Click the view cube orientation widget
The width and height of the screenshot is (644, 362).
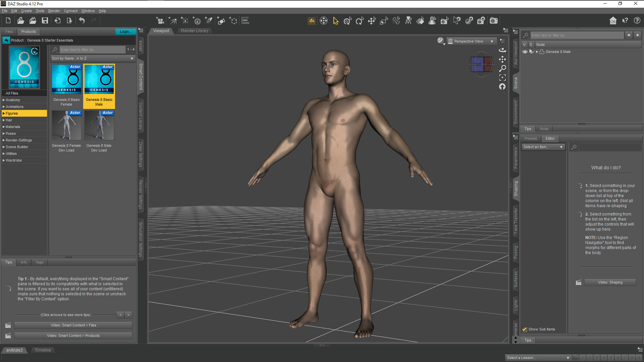coord(481,64)
